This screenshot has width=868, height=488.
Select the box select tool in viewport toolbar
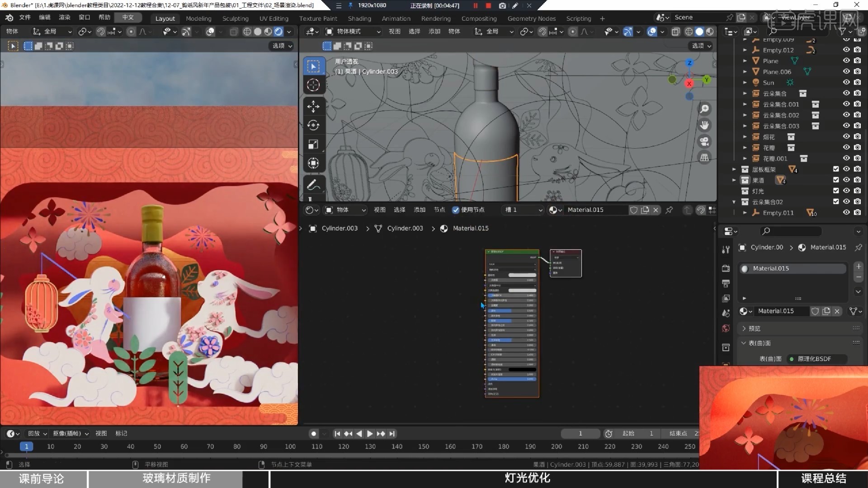tap(313, 66)
